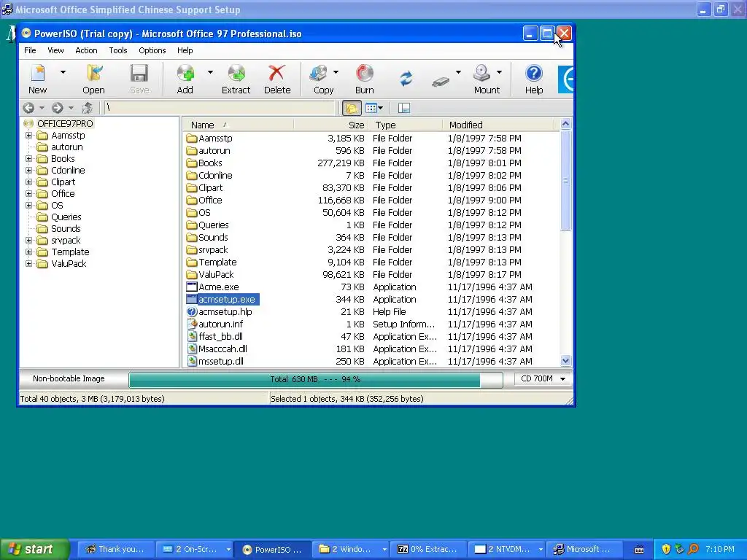
Task: Expand the ValuPack tree node
Action: [28, 264]
